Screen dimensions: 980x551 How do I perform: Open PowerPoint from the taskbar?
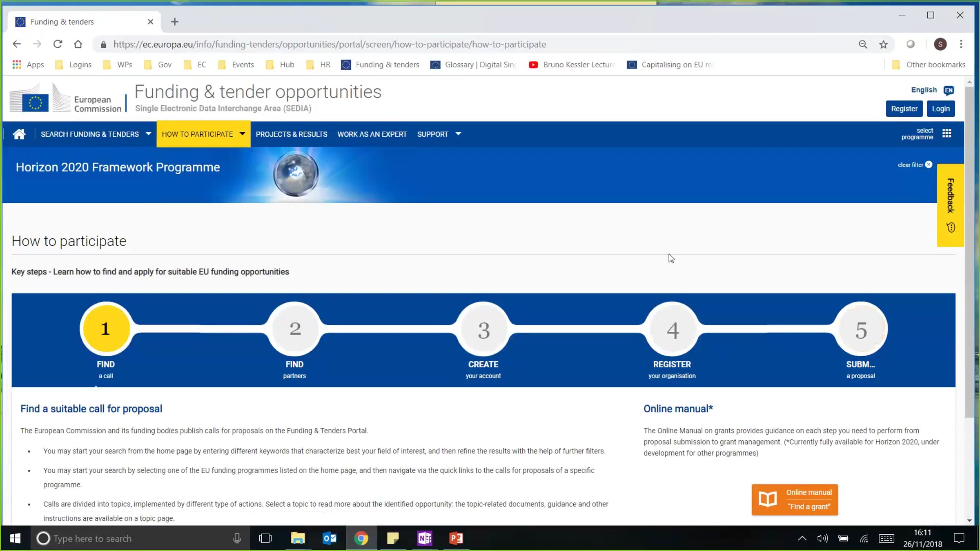(456, 538)
